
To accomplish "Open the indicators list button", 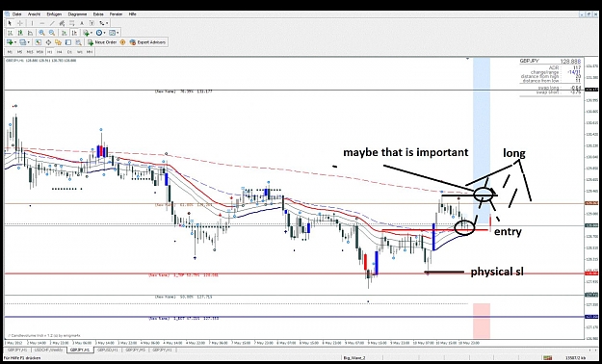I will pos(86,33).
